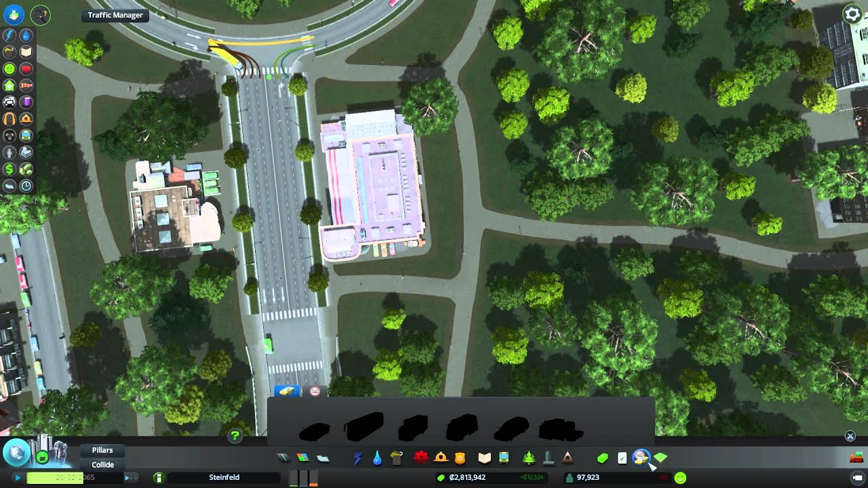This screenshot has width=868, height=488.
Task: Open the Public Transport bus info view
Action: (26, 135)
